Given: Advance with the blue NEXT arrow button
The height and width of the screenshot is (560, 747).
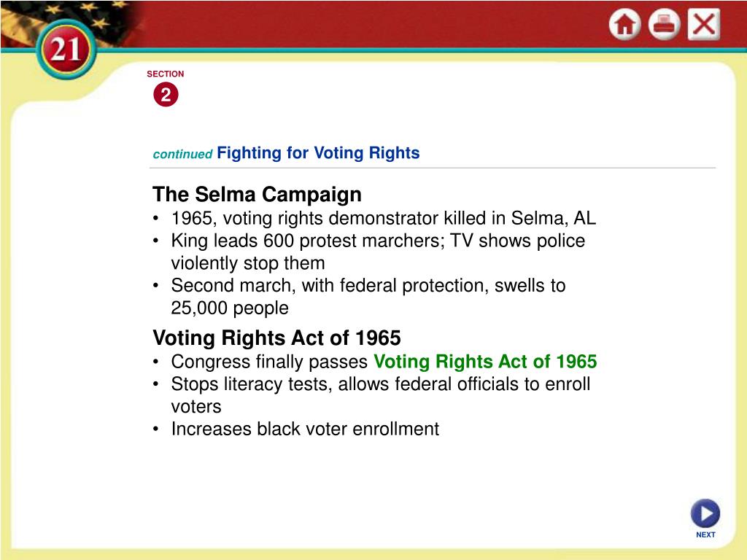Looking at the screenshot, I should pos(705,514).
